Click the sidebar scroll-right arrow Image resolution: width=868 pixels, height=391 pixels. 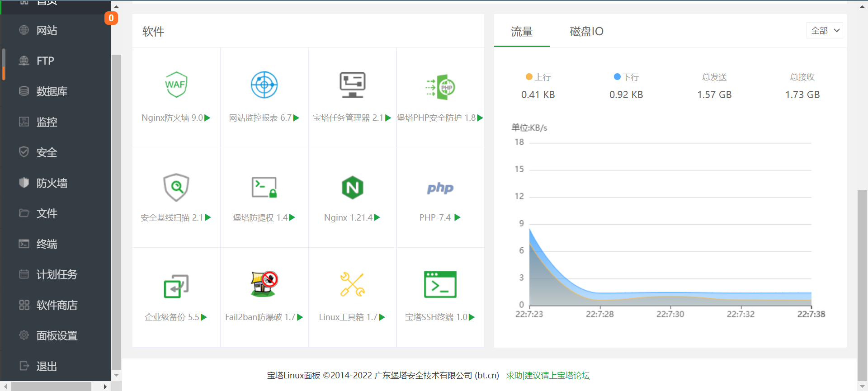pos(105,386)
